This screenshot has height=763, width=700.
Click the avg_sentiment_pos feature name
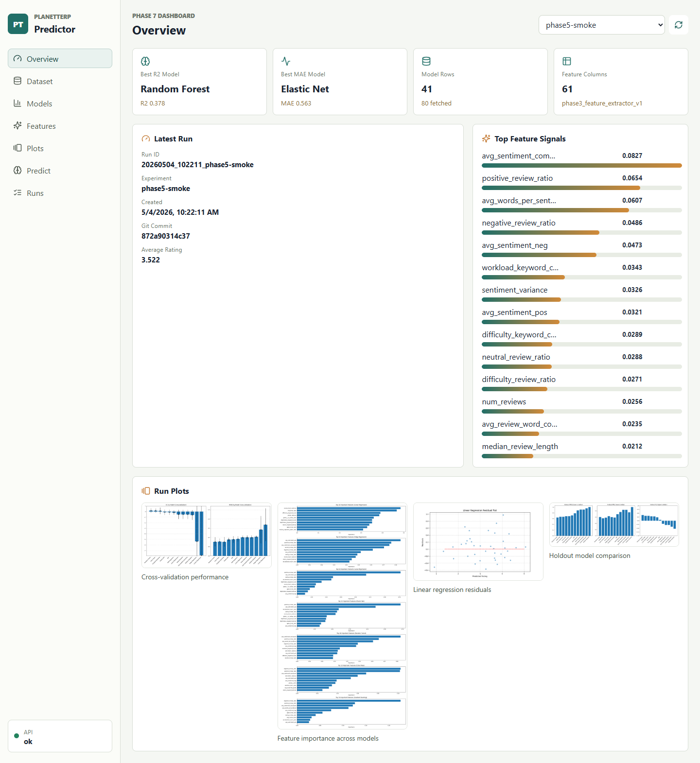coord(514,312)
